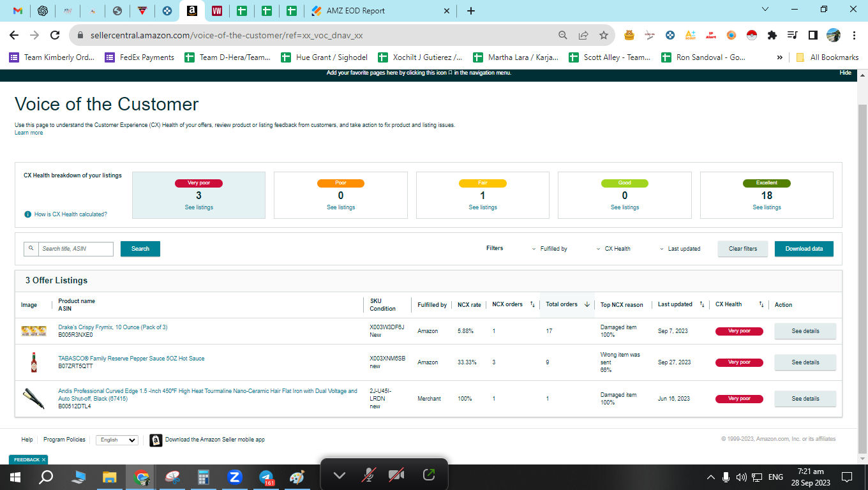Open the Team Kimberly Ord bookmark
The height and width of the screenshot is (490, 868).
coord(52,57)
